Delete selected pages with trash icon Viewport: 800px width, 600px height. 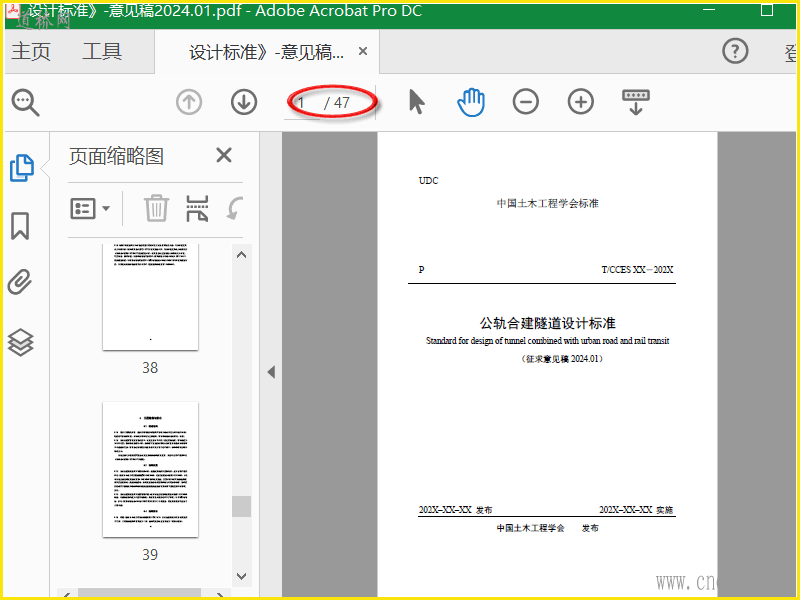(x=156, y=208)
